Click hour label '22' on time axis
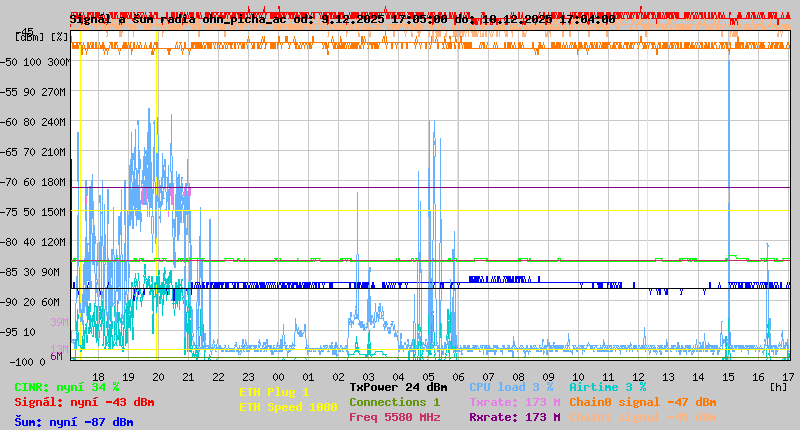Viewport: 800px width, 430px height. [x=218, y=377]
